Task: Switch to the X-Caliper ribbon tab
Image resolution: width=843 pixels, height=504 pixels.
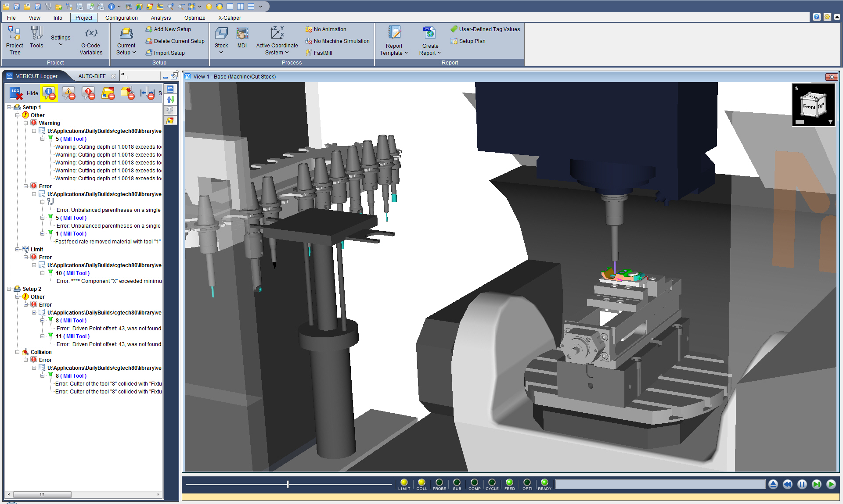Action: [230, 18]
